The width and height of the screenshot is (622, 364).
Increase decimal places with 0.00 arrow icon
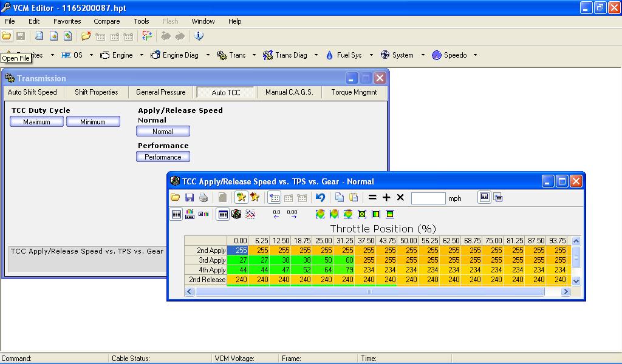[x=292, y=214]
